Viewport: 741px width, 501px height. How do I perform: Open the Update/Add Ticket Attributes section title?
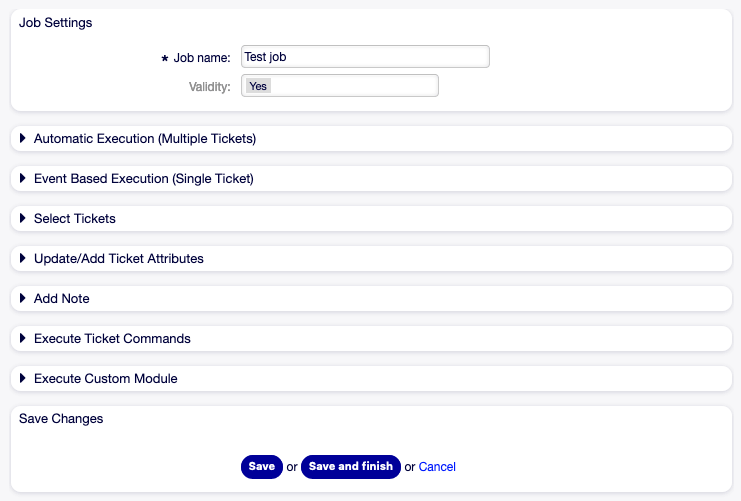point(119,259)
